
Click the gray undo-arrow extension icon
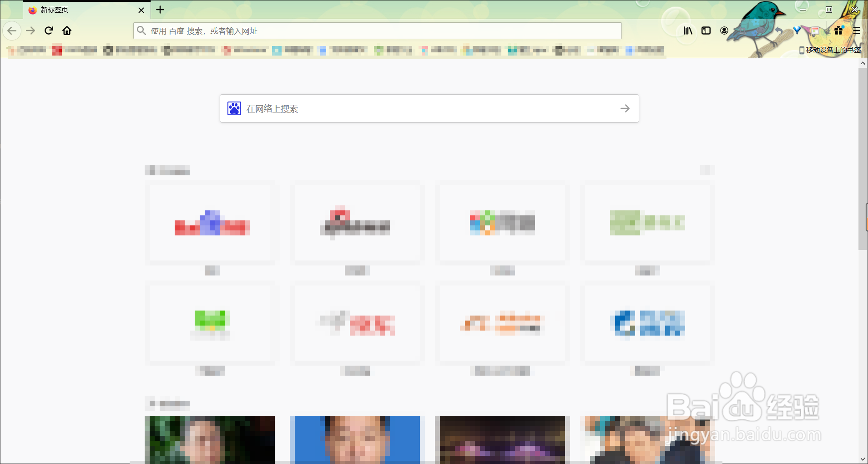[x=779, y=31]
